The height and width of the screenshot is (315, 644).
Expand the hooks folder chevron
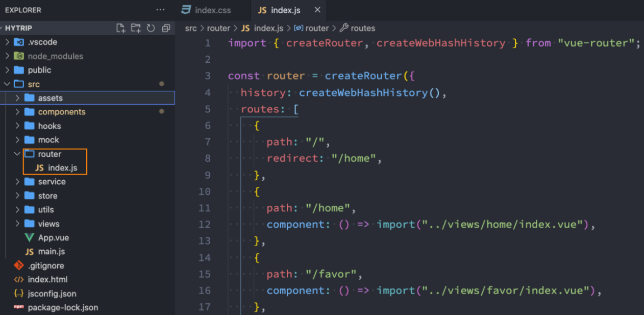pos(17,126)
